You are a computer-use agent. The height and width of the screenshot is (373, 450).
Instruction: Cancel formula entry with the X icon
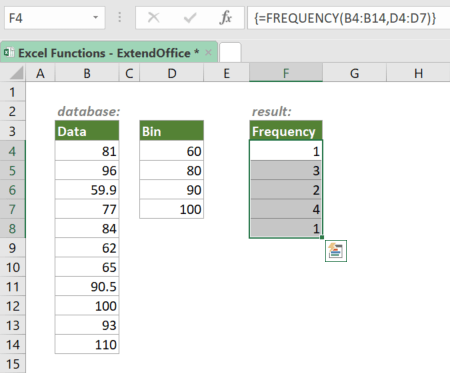[x=154, y=18]
